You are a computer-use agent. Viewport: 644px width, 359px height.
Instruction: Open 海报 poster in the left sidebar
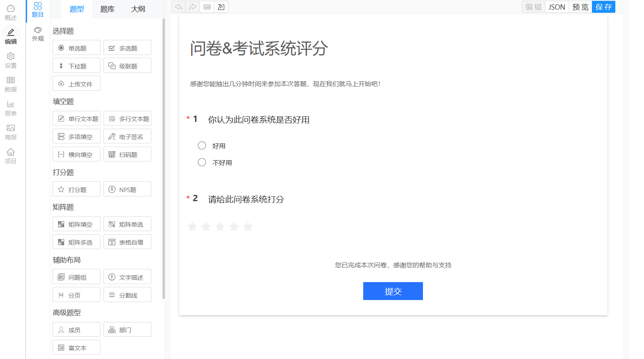point(11,132)
